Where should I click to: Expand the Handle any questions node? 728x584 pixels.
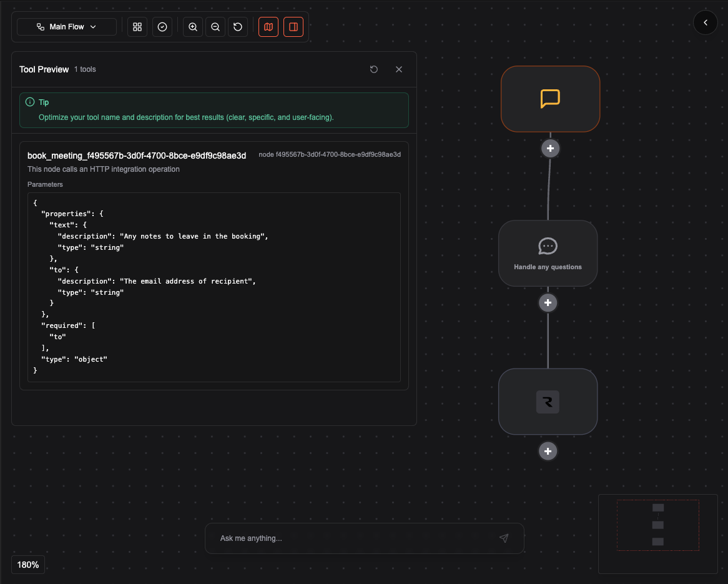click(x=548, y=253)
